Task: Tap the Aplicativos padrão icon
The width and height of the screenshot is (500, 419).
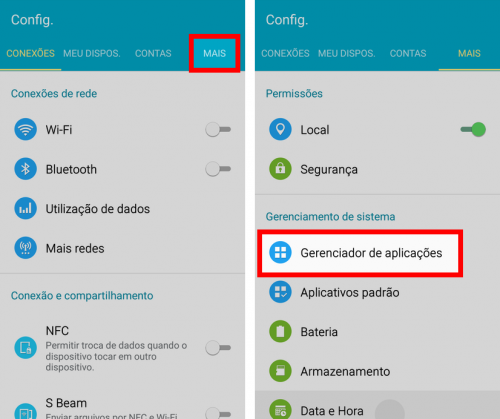Action: (x=280, y=292)
